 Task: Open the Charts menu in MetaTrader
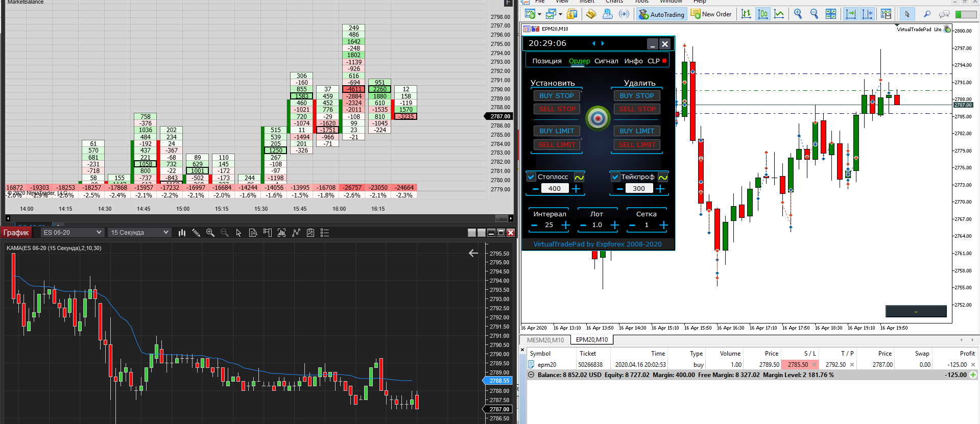tap(614, 2)
